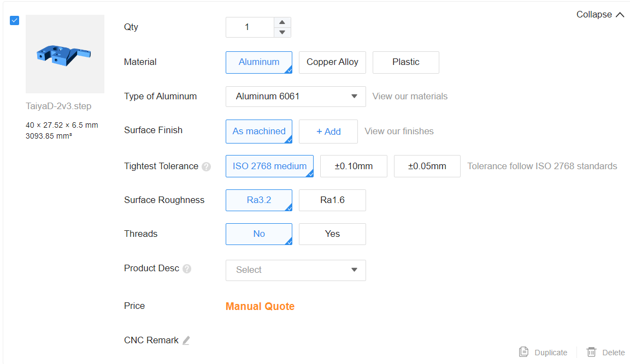
Task: Click the Product Desc help icon
Action: (187, 269)
